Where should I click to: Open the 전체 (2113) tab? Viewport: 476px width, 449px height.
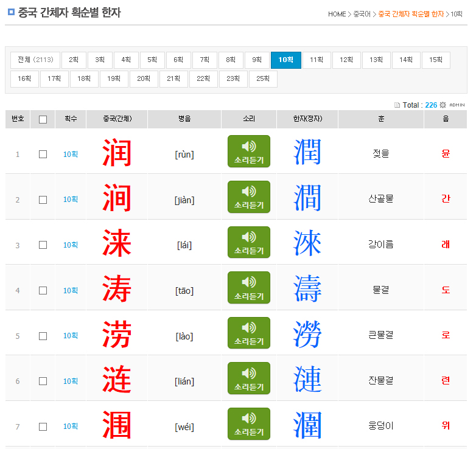(x=35, y=60)
